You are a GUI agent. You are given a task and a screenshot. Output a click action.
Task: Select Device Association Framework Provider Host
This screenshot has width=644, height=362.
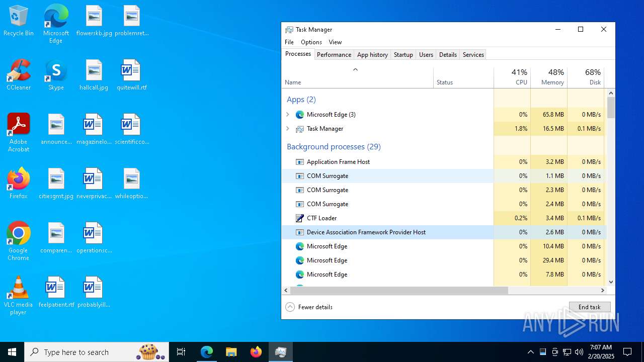(x=444, y=232)
